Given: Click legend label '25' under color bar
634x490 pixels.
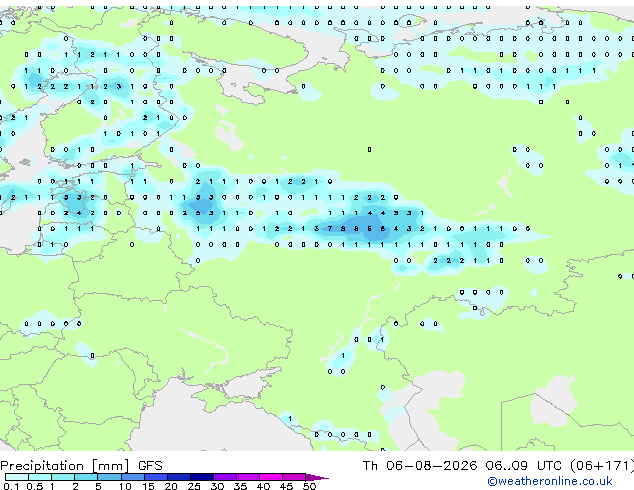Looking at the screenshot, I should click(x=194, y=486).
